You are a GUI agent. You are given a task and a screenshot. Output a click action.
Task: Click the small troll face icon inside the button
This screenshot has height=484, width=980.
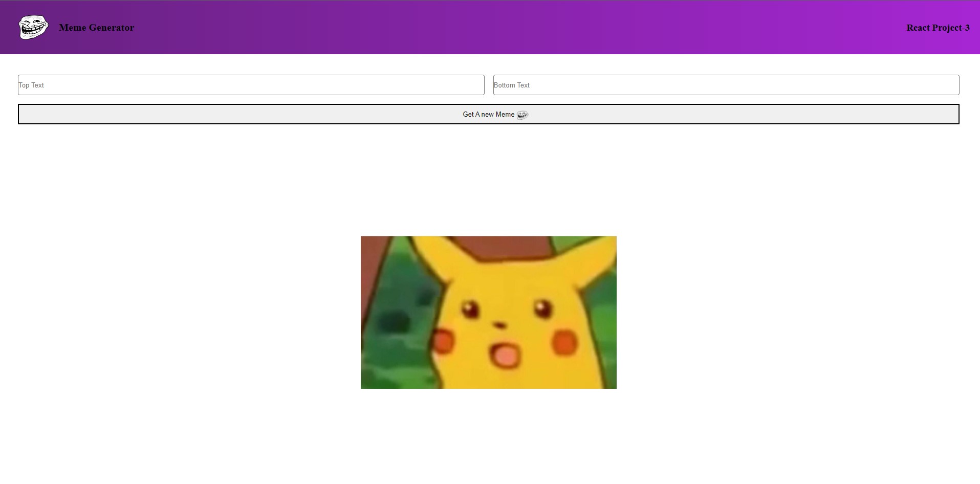[x=522, y=115]
